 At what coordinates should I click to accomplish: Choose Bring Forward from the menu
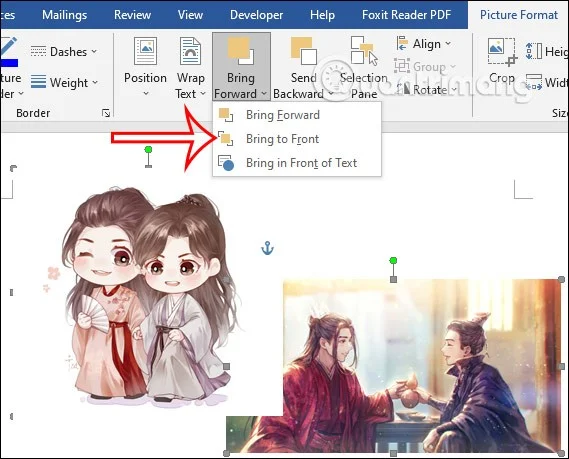point(297,115)
